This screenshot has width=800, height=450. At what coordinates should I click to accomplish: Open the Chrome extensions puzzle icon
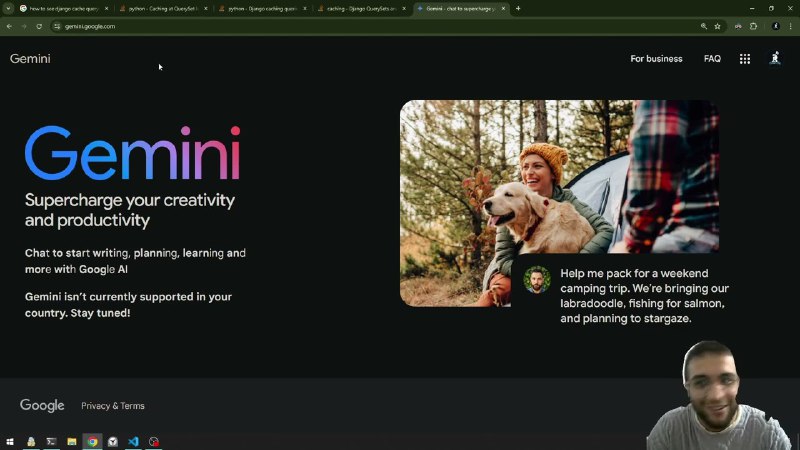coord(754,26)
